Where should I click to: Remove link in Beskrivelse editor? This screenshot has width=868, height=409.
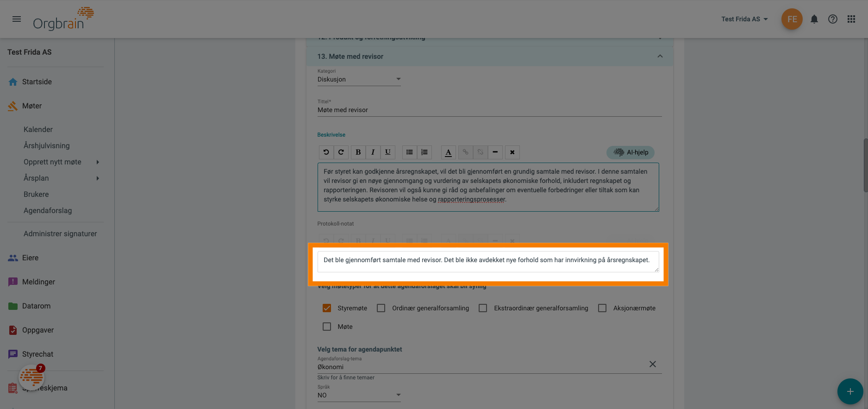[x=481, y=152]
